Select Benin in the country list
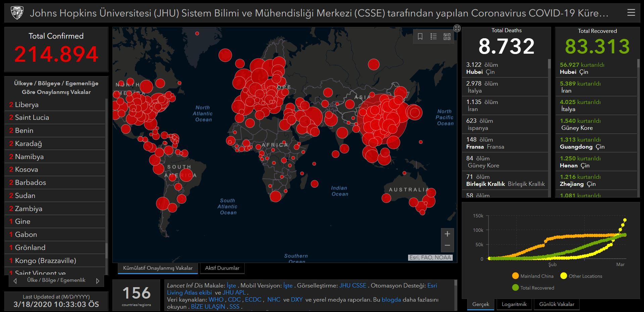Screen dimensions: 644x312 [55, 131]
